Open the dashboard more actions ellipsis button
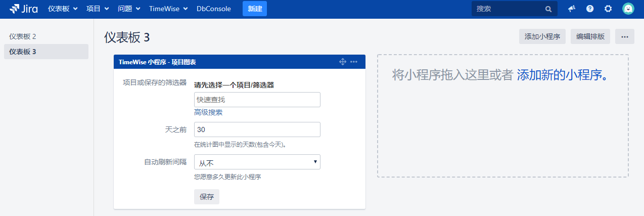 624,36
